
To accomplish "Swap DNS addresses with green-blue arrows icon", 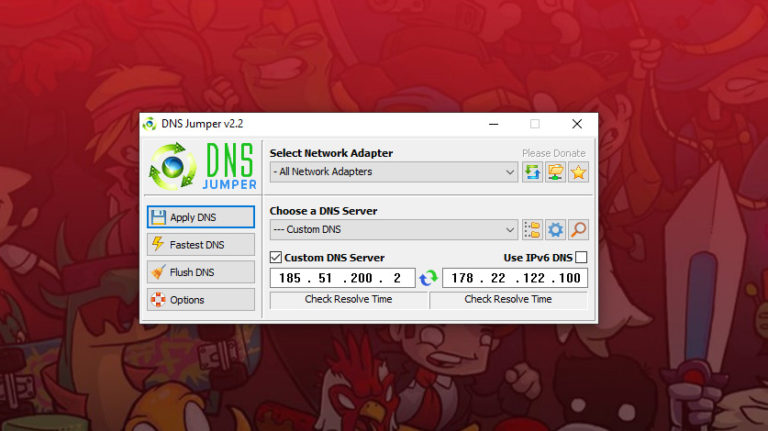I will tap(428, 278).
